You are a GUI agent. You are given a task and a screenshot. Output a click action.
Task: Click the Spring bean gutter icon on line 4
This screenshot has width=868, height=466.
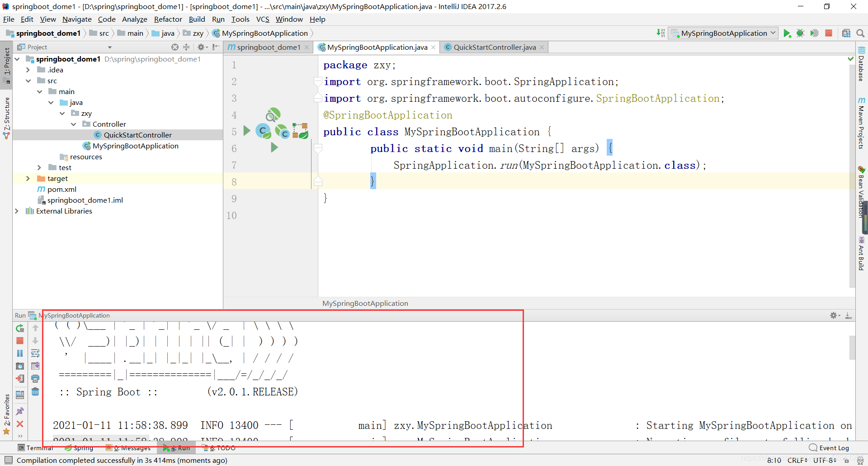tap(273, 114)
